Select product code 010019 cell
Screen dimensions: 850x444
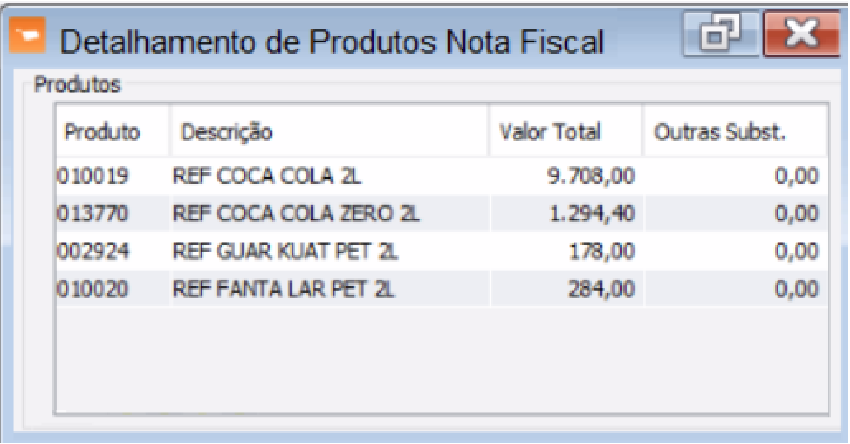pyautogui.click(x=84, y=177)
